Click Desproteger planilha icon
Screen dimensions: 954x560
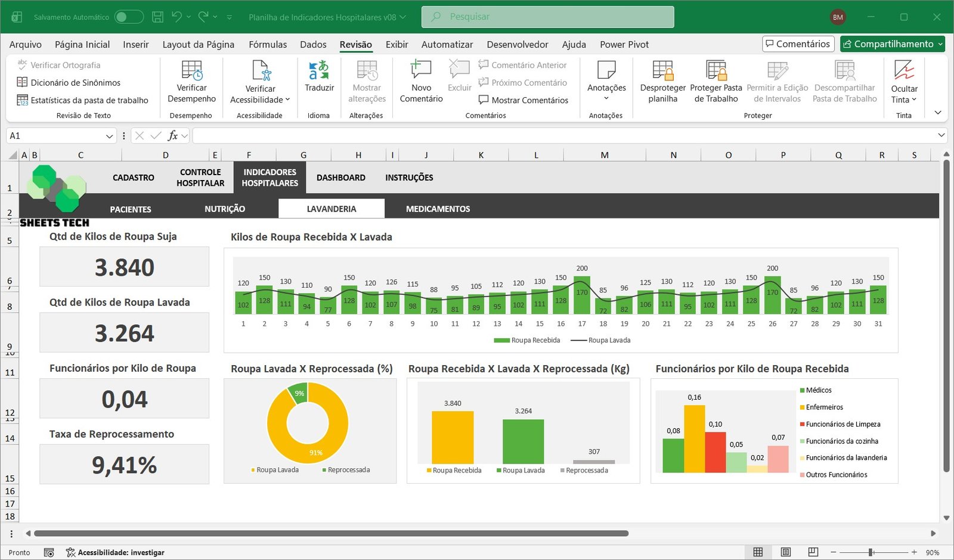click(x=662, y=70)
